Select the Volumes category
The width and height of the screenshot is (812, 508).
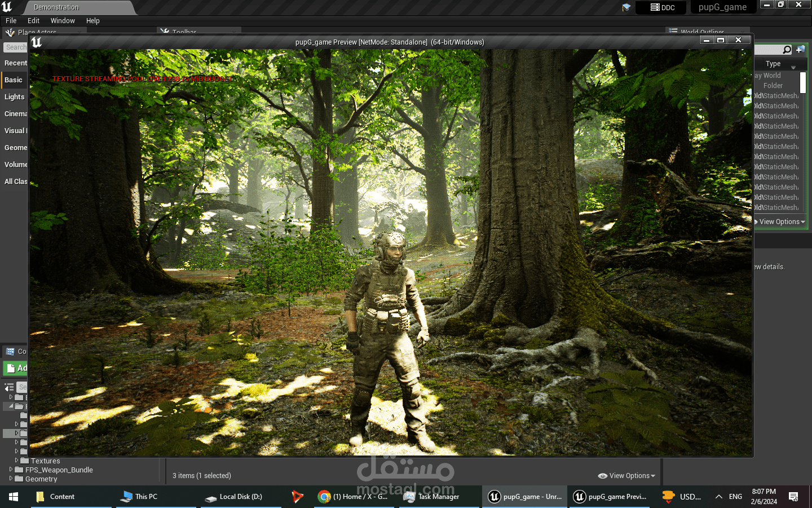point(15,165)
